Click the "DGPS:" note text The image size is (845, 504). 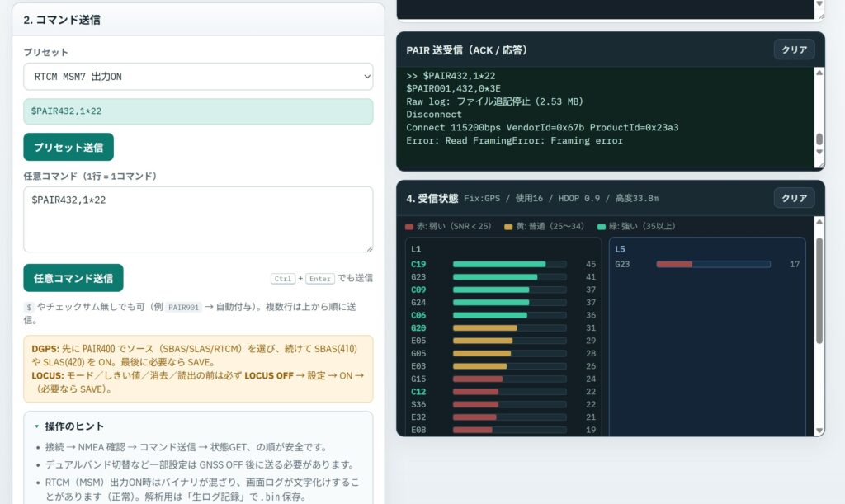click(x=45, y=349)
